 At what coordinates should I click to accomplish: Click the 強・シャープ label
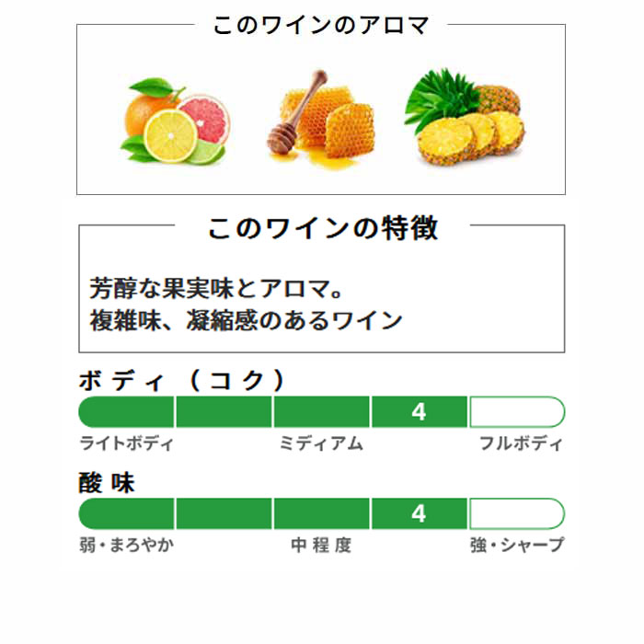[x=517, y=545]
